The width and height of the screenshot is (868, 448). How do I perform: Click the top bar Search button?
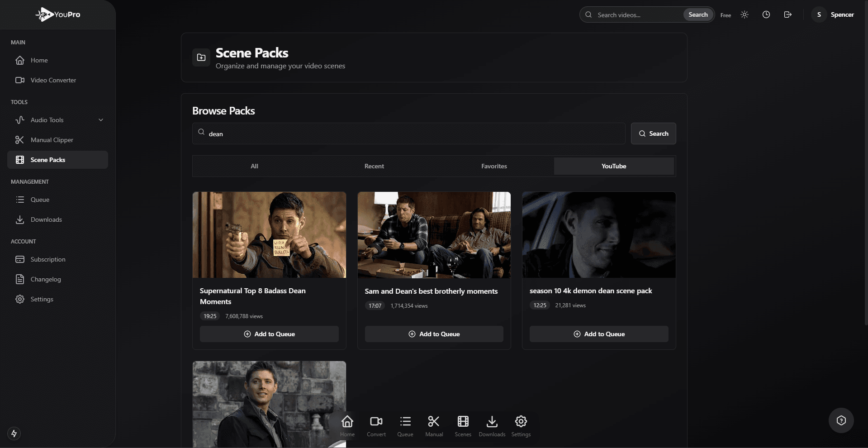(x=698, y=14)
